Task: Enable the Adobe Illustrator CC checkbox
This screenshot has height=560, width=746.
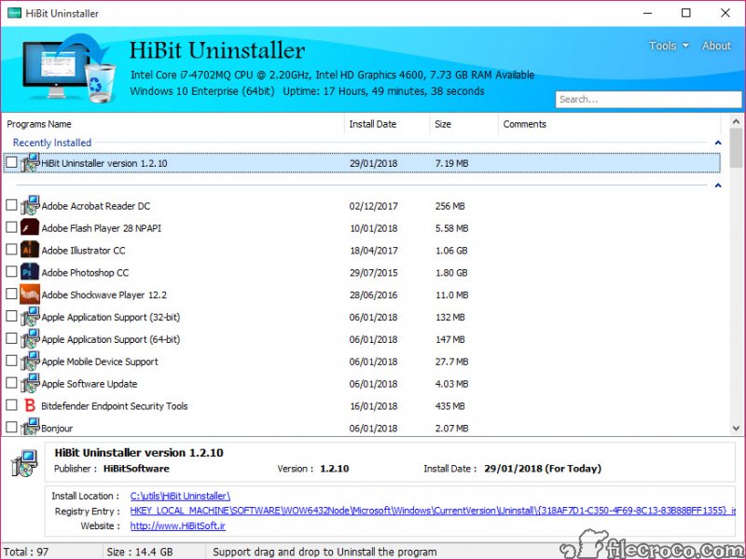Action: (11, 250)
